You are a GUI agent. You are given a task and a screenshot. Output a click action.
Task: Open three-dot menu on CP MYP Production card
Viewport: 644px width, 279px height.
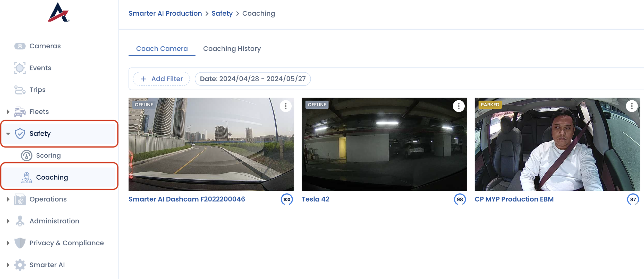[631, 106]
